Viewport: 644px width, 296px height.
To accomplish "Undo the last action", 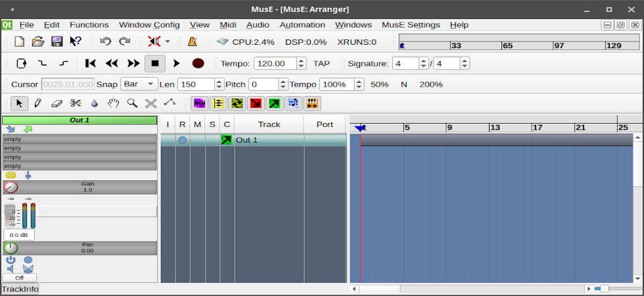I will coord(106,41).
